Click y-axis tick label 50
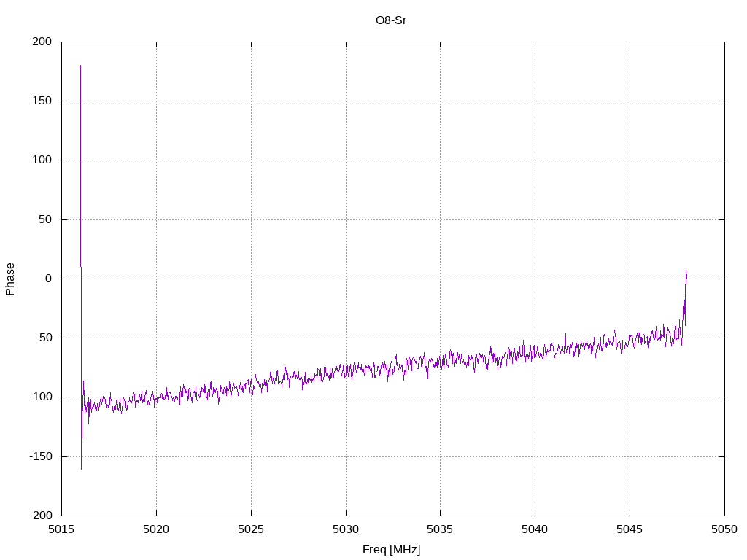The width and height of the screenshot is (747, 560). (x=45, y=219)
